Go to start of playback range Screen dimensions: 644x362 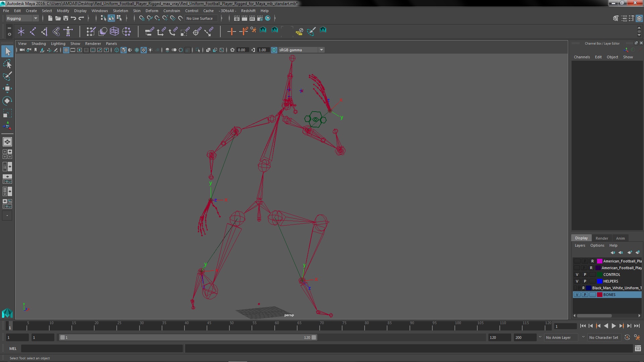tap(583, 326)
